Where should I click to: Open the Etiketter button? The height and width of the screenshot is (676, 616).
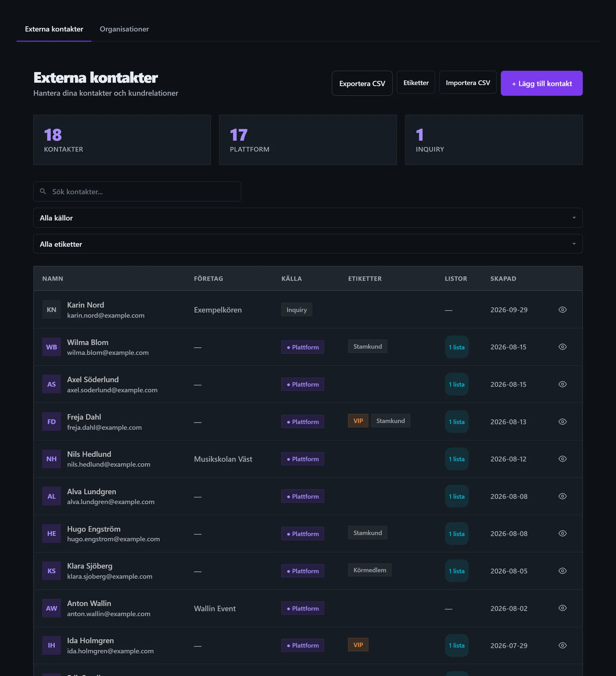tap(416, 82)
